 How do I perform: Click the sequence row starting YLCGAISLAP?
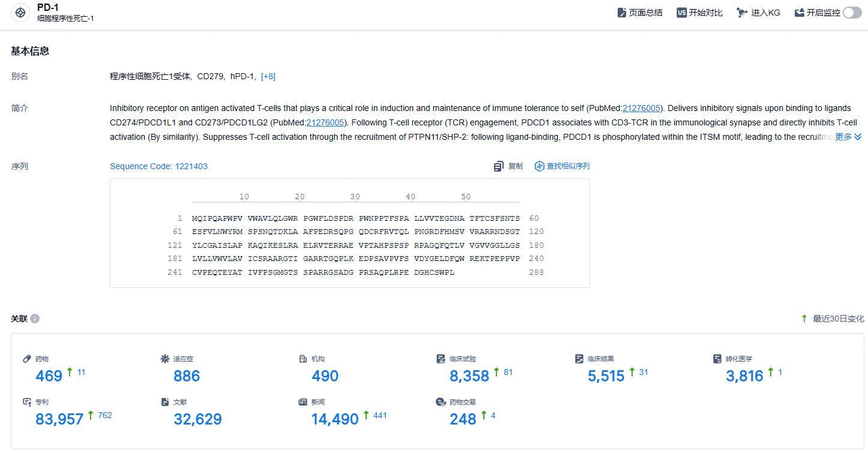[356, 245]
